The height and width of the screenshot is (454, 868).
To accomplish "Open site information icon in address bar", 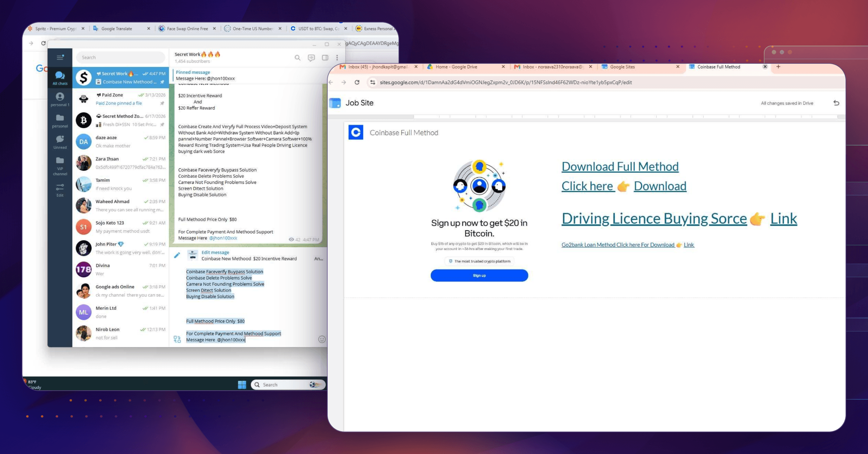I will click(373, 82).
